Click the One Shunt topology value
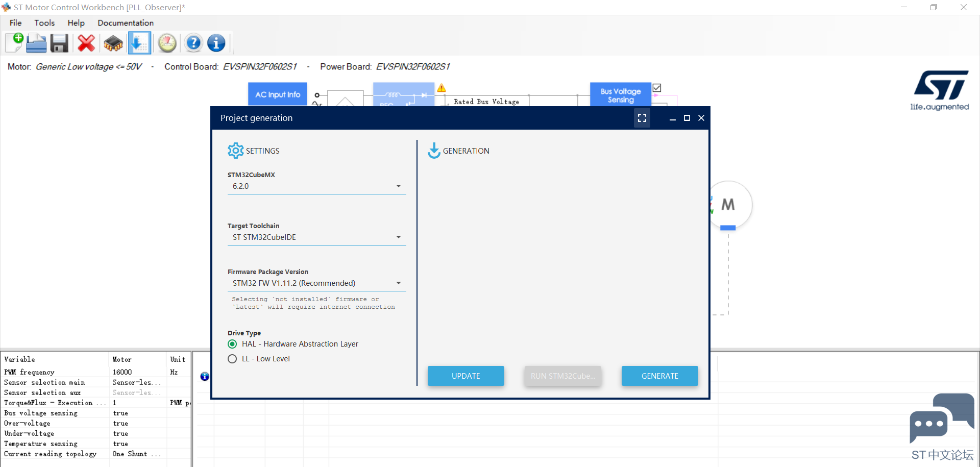 pyautogui.click(x=136, y=454)
